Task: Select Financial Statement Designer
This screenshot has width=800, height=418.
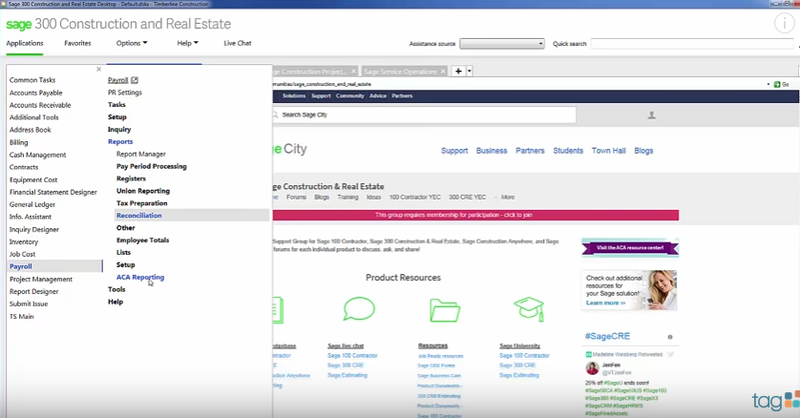Action: point(53,192)
